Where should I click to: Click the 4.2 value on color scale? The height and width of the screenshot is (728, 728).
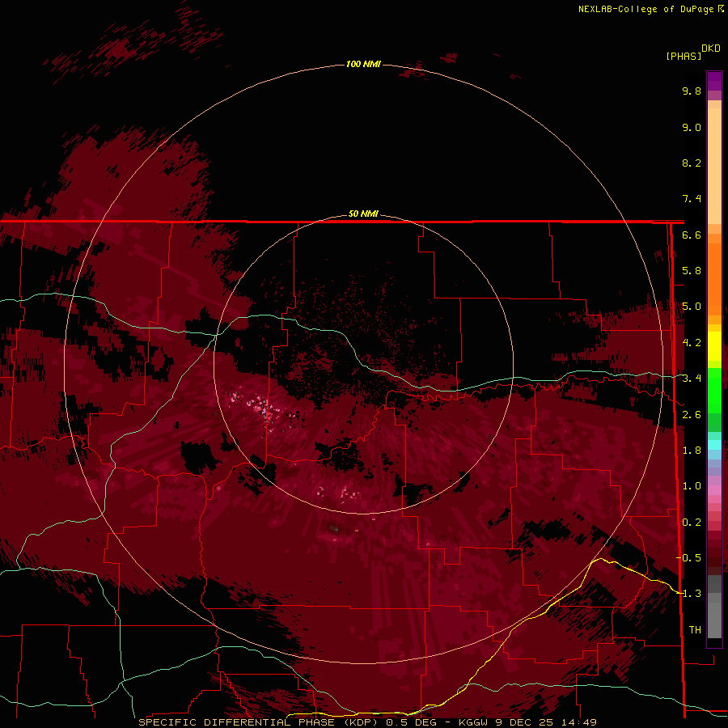click(692, 343)
